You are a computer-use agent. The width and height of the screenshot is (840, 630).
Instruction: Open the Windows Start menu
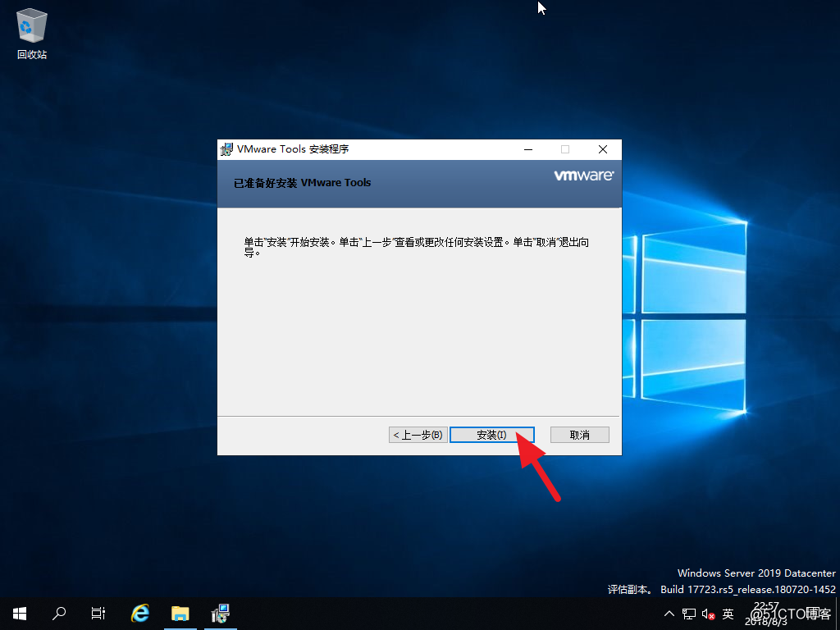(20, 614)
